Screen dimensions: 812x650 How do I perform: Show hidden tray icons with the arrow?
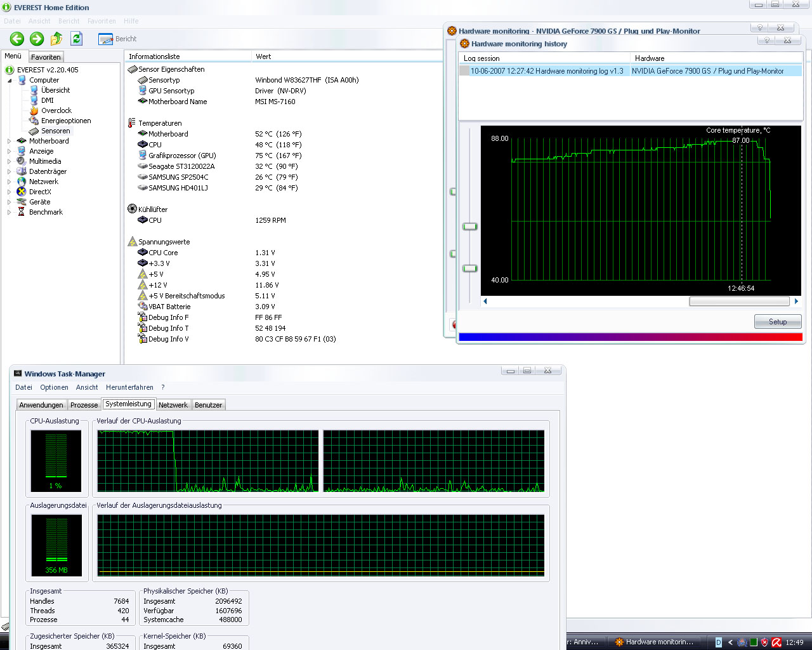click(730, 642)
